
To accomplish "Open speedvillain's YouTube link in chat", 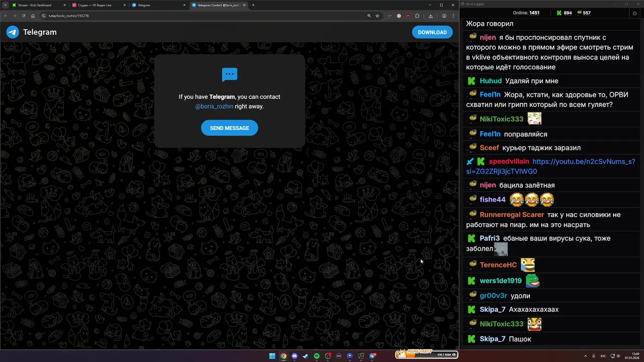I will 550,166.
